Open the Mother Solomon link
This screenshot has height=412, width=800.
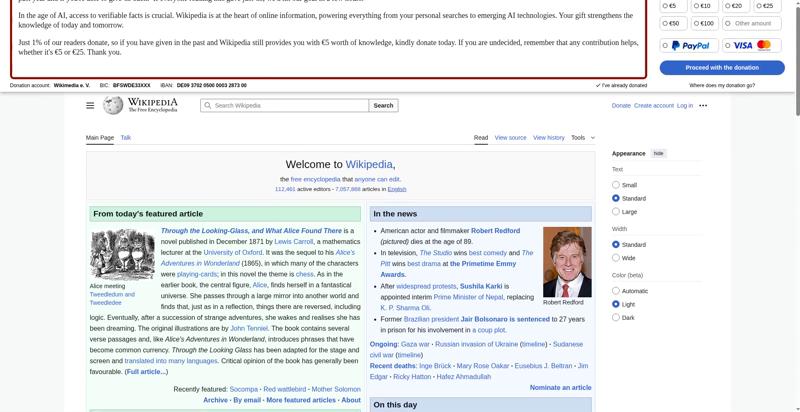click(336, 389)
